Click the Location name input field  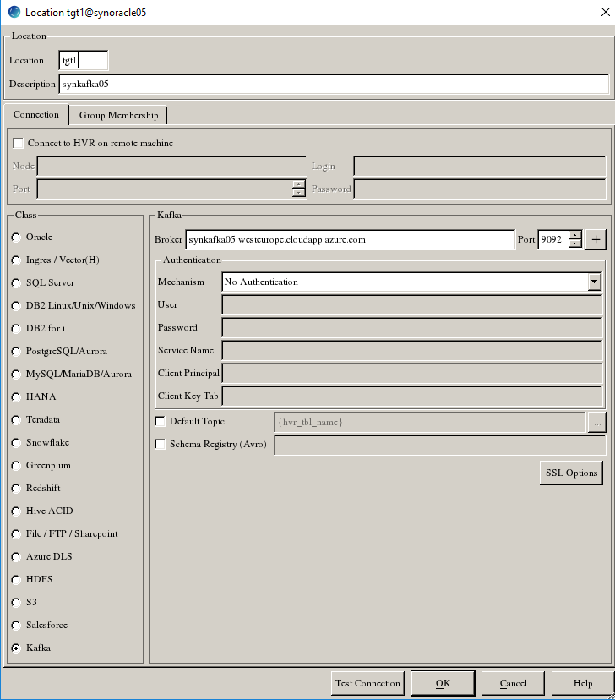click(x=84, y=60)
